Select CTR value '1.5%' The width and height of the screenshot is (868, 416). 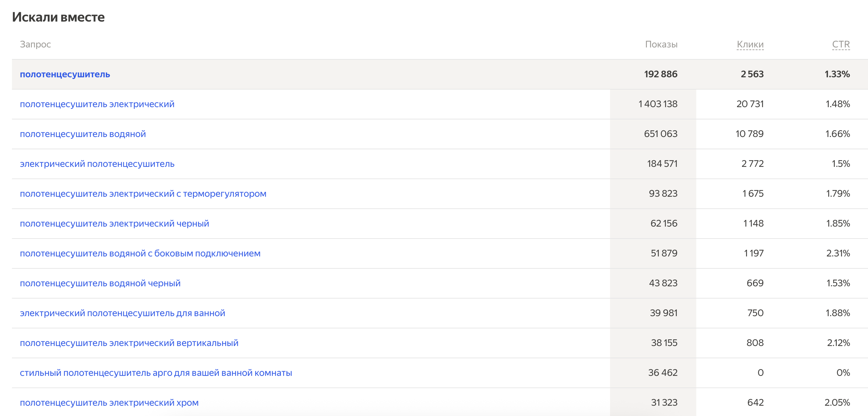click(x=841, y=164)
